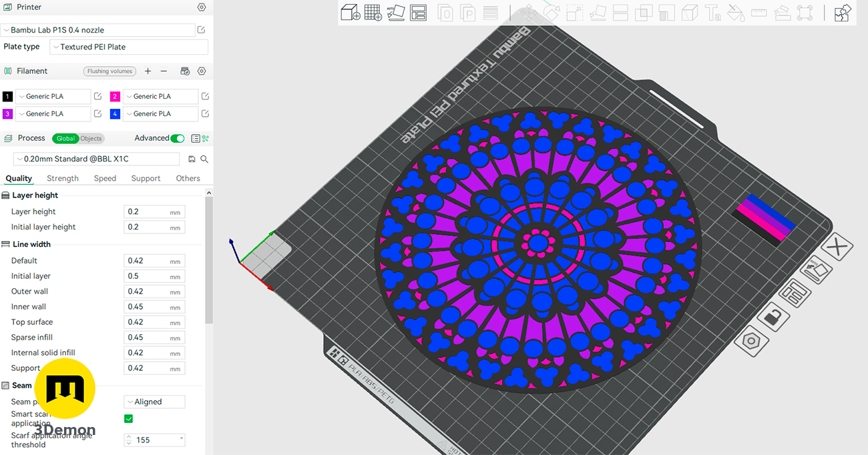The height and width of the screenshot is (455, 868).
Task: Add a filament with the plus icon
Action: [148, 71]
